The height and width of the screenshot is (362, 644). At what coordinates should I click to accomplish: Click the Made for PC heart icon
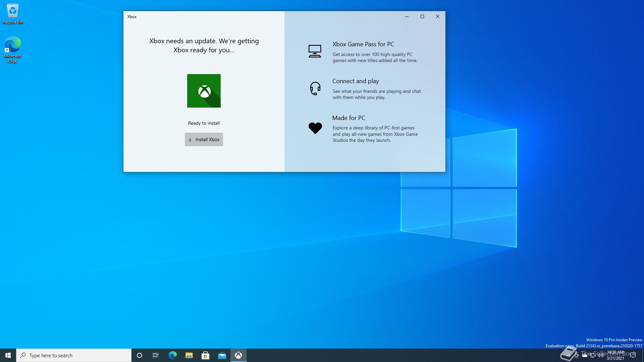[315, 128]
